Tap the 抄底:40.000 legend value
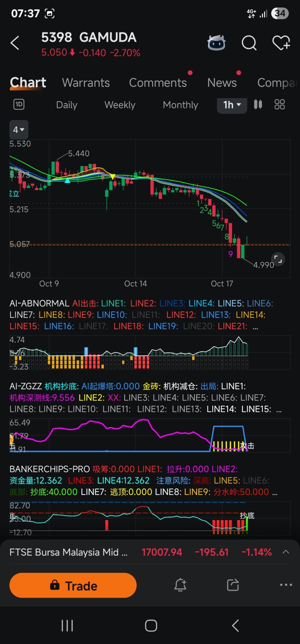This screenshot has height=644, width=300. coord(54,492)
